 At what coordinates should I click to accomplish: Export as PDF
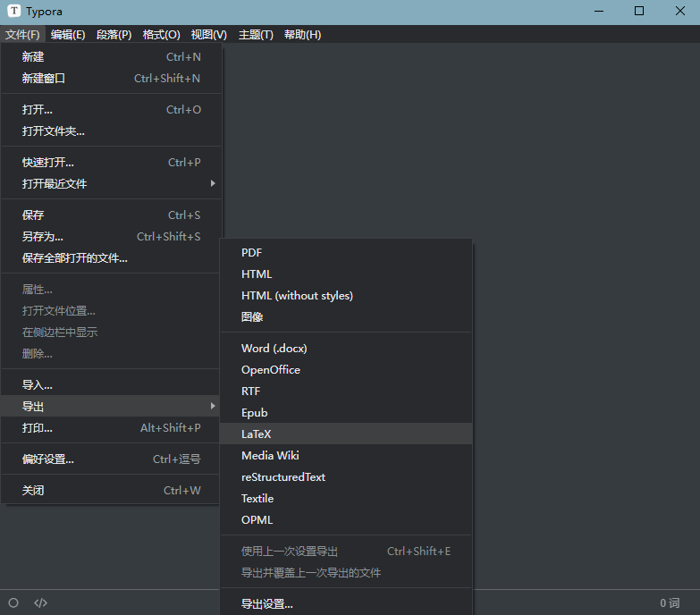(346, 253)
